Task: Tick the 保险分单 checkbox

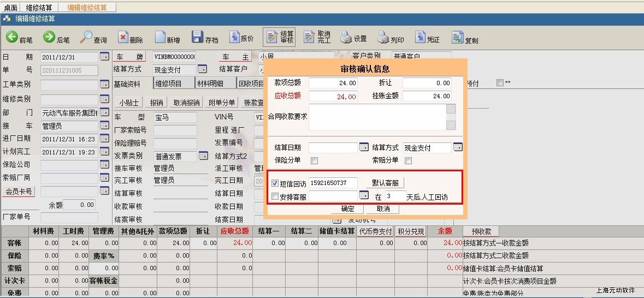Action: (314, 160)
